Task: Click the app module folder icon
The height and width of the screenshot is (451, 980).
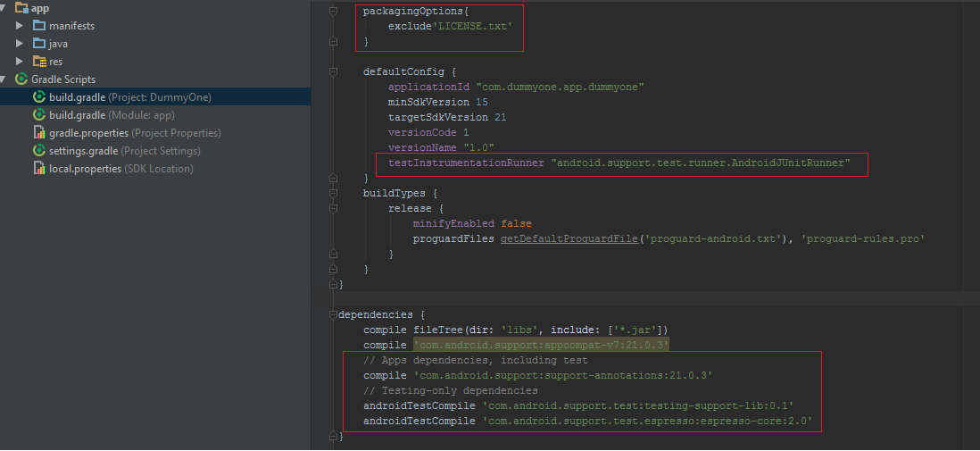Action: 21,8
